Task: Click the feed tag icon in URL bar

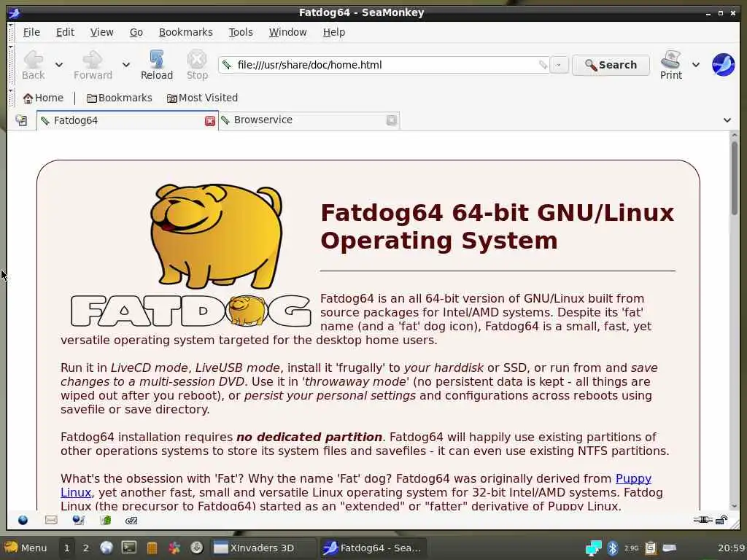Action: tap(543, 65)
